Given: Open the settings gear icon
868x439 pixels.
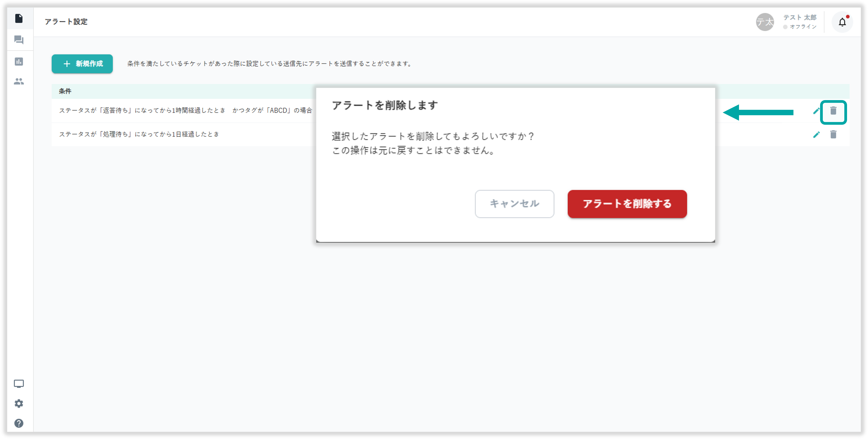Looking at the screenshot, I should point(19,404).
